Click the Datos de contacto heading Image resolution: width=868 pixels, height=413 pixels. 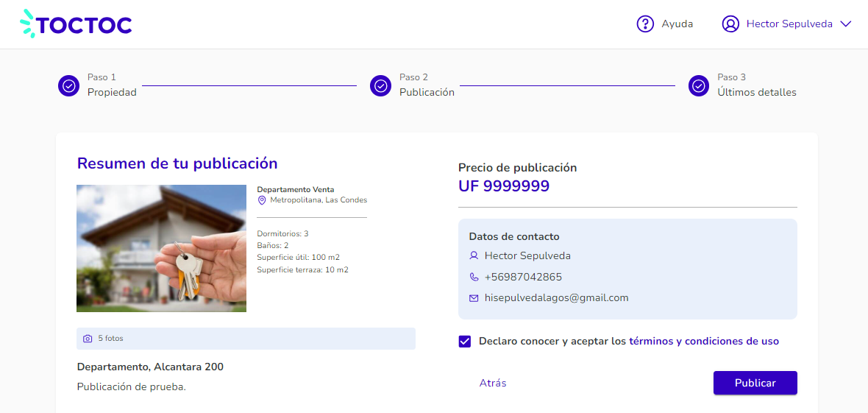coord(514,237)
